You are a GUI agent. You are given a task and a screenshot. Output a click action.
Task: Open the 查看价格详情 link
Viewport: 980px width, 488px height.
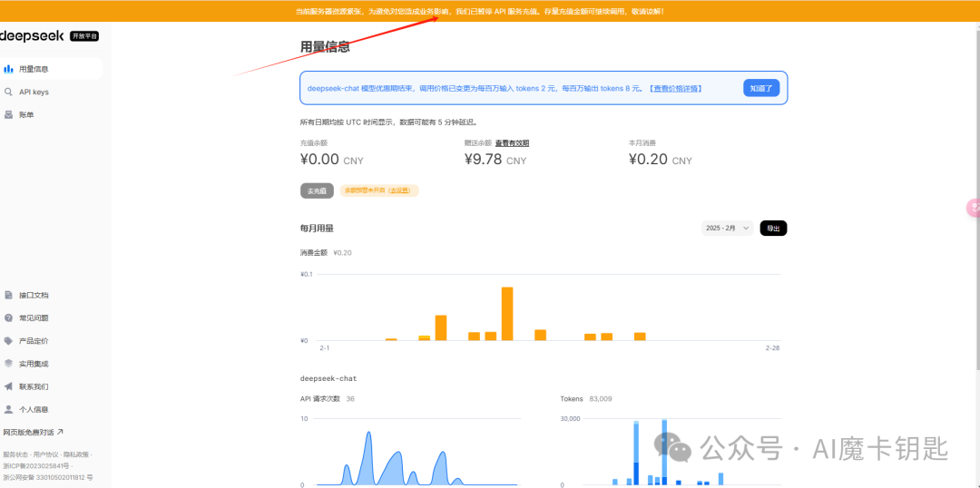tap(674, 89)
